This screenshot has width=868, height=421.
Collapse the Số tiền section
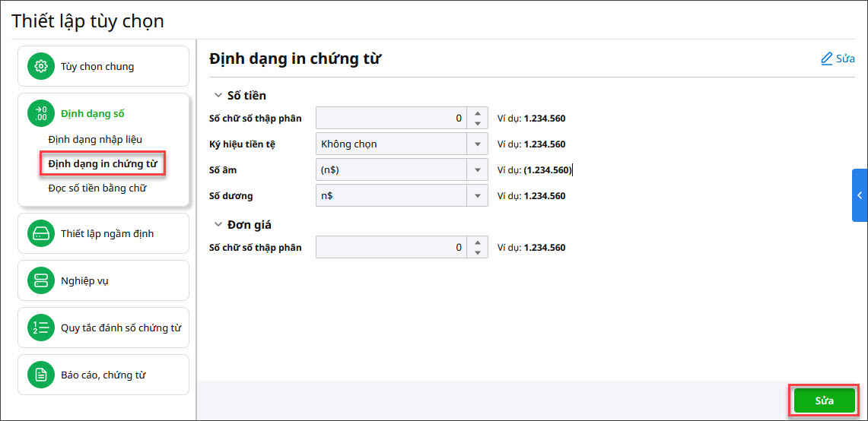[x=218, y=96]
